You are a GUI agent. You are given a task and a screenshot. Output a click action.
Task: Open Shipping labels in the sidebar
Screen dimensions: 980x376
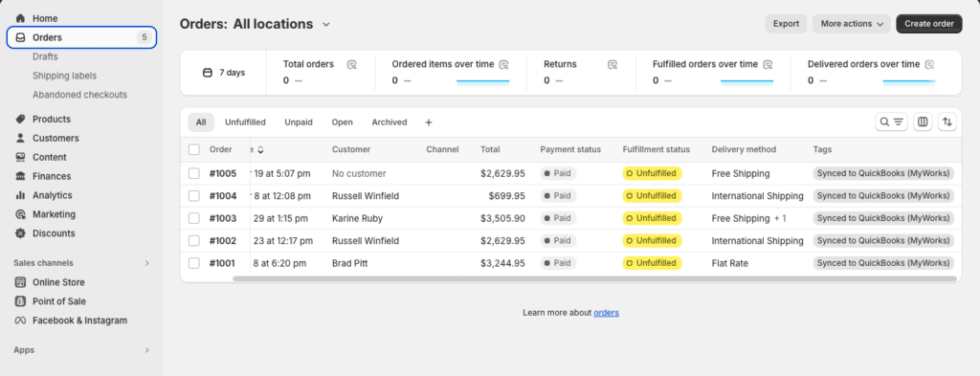64,76
